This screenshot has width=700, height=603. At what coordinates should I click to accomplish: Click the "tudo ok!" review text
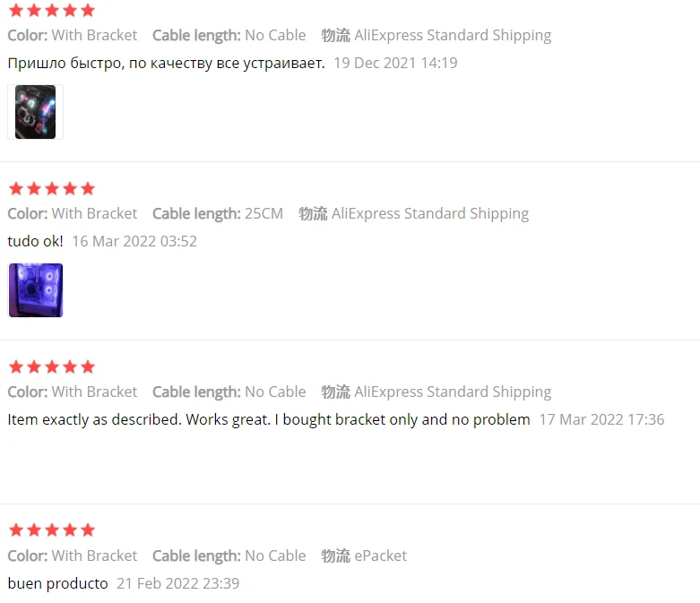click(x=35, y=241)
